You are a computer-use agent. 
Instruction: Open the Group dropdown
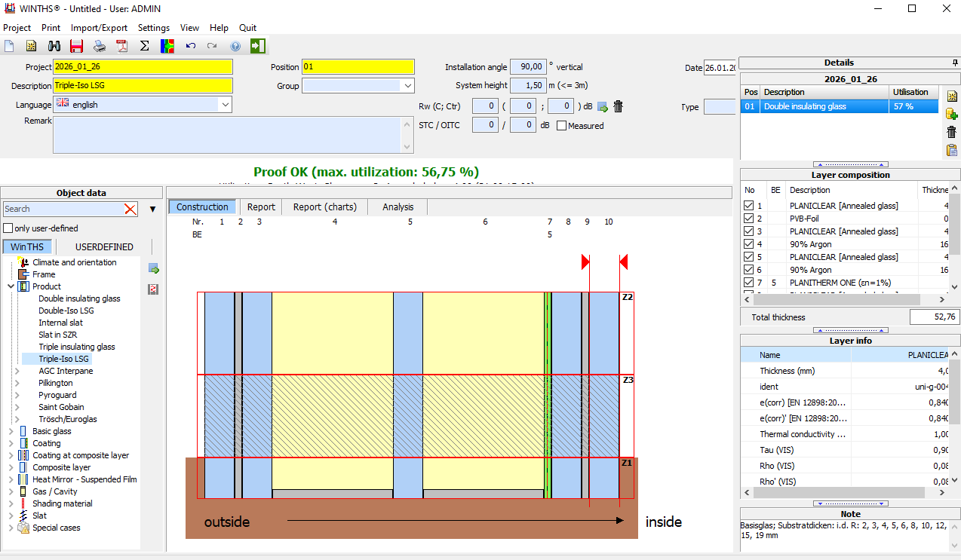coord(407,86)
